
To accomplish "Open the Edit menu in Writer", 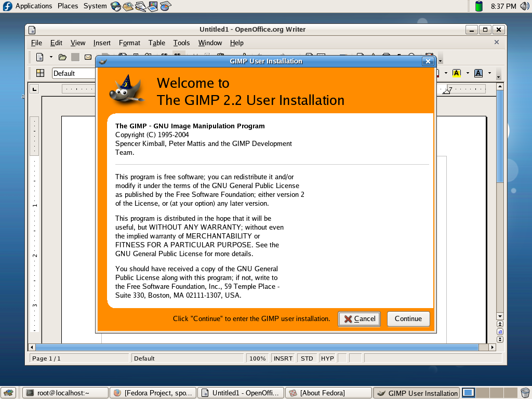I will [x=56, y=43].
